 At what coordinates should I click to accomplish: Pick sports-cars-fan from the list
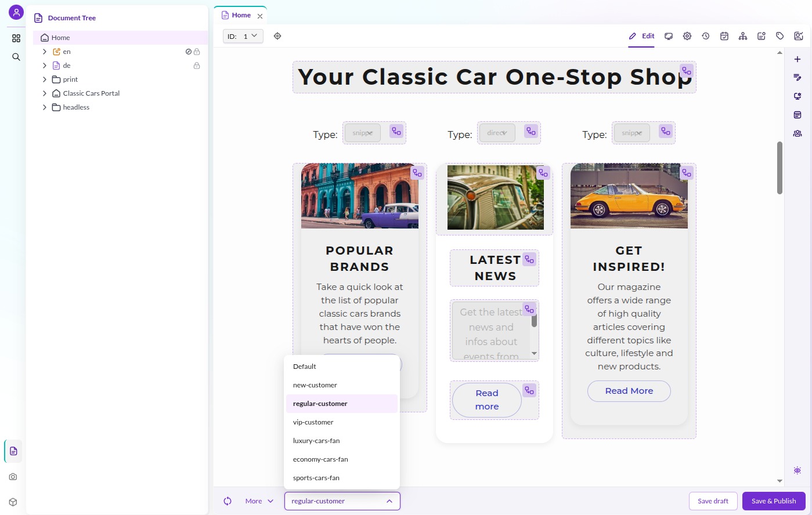click(342, 478)
